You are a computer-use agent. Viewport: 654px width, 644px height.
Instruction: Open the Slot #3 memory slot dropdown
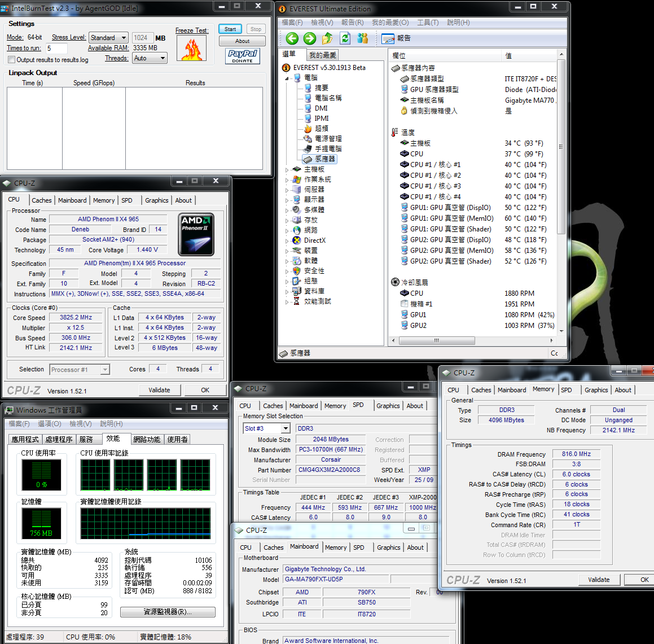(x=266, y=428)
